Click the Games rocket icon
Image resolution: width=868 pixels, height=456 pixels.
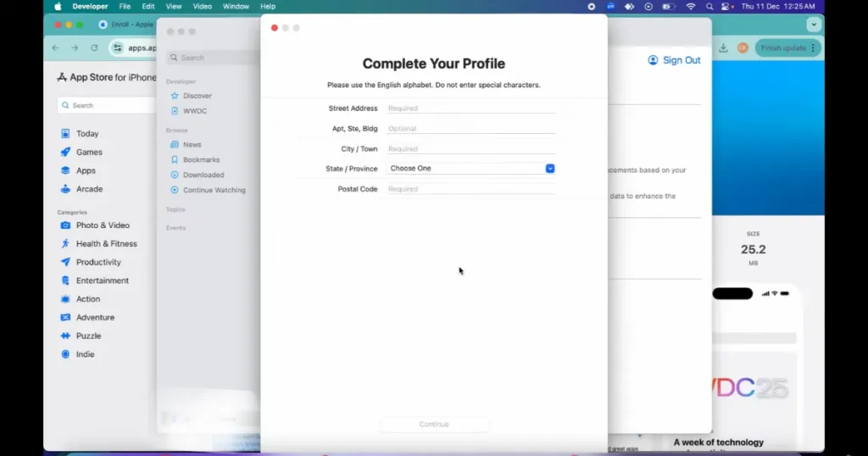(65, 153)
